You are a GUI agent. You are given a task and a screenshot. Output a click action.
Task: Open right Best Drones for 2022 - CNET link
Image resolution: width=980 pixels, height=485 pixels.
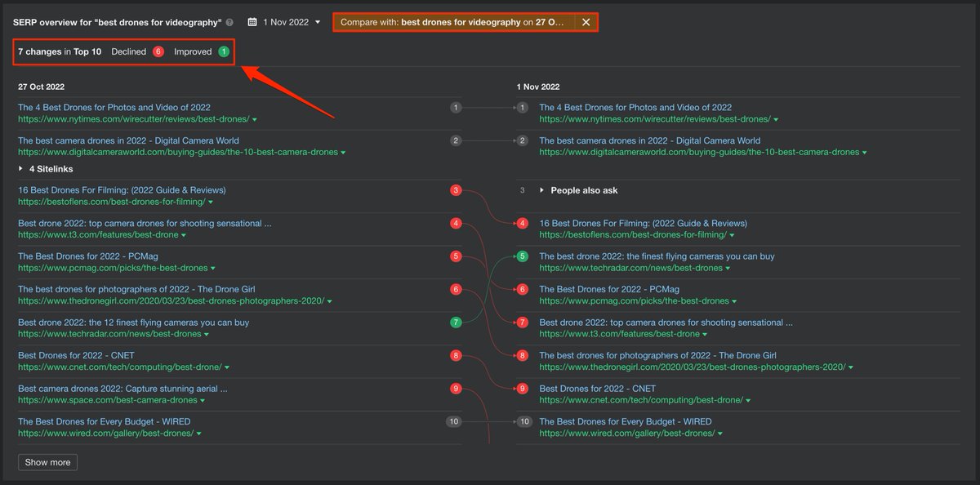click(x=597, y=389)
